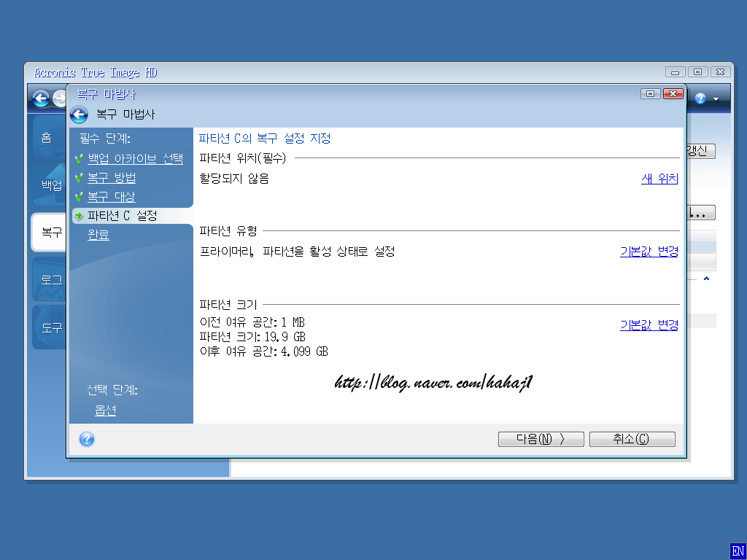The image size is (747, 560).
Task: Switch to the 복구 sidebar tab
Action: [x=50, y=233]
